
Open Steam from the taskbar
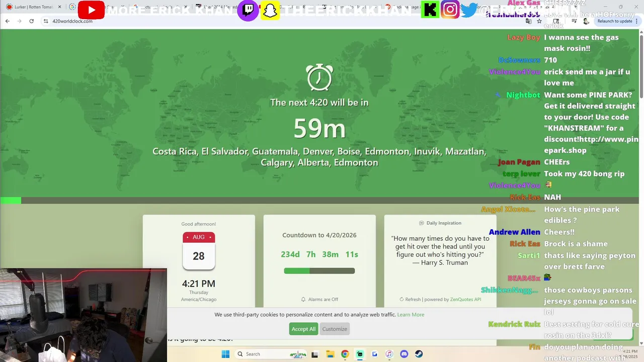[x=419, y=354]
